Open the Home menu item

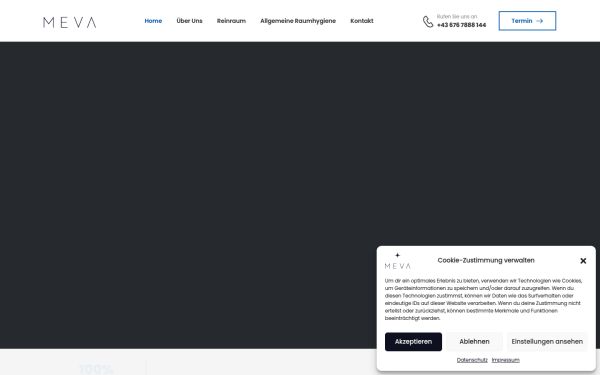(153, 21)
